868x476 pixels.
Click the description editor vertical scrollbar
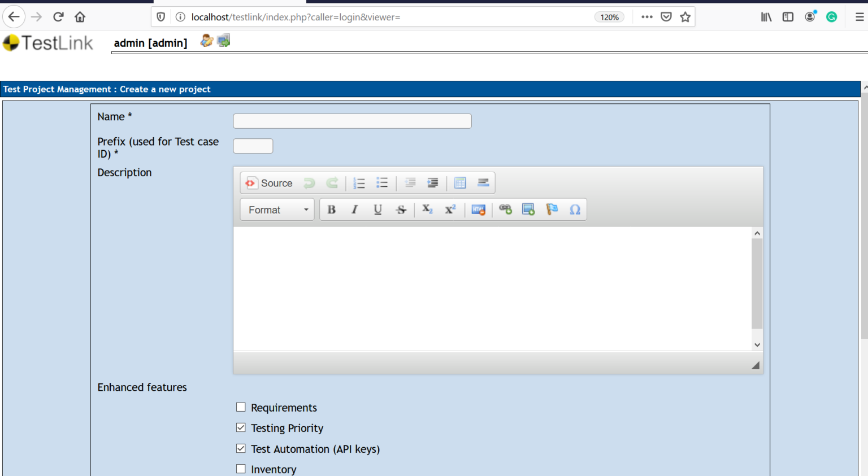tap(757, 283)
